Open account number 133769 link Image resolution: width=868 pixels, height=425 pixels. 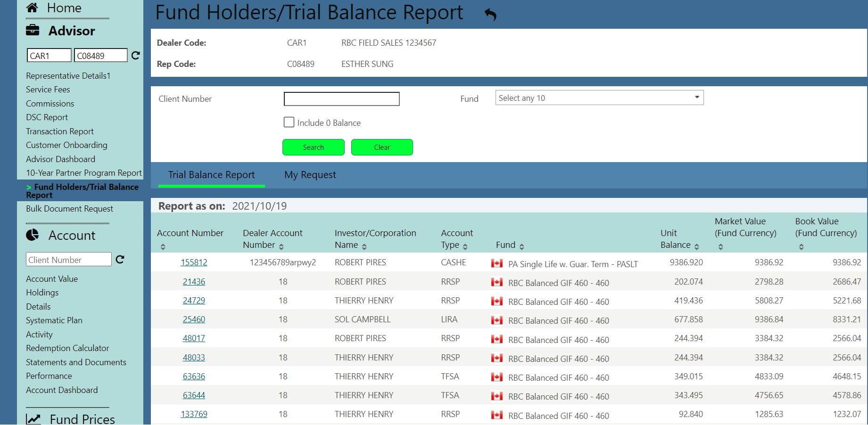[194, 414]
